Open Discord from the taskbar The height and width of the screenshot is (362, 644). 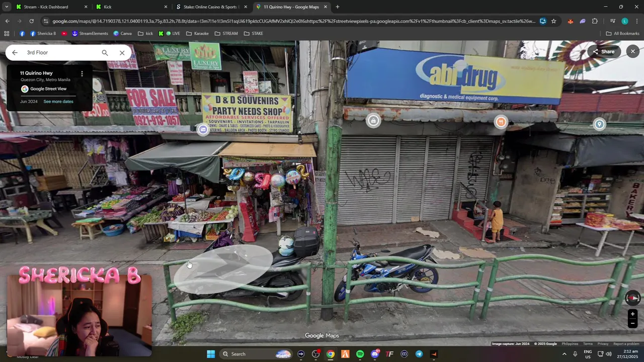375,354
